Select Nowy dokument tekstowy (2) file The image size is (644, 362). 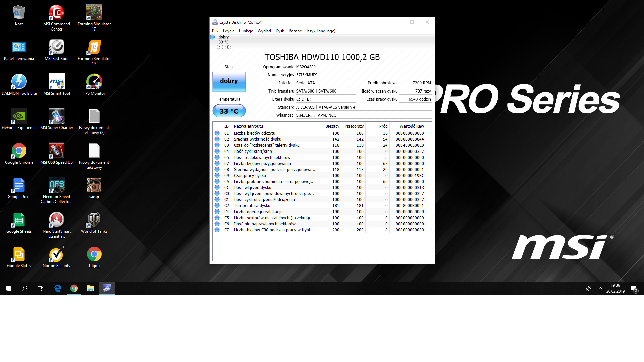pyautogui.click(x=94, y=122)
